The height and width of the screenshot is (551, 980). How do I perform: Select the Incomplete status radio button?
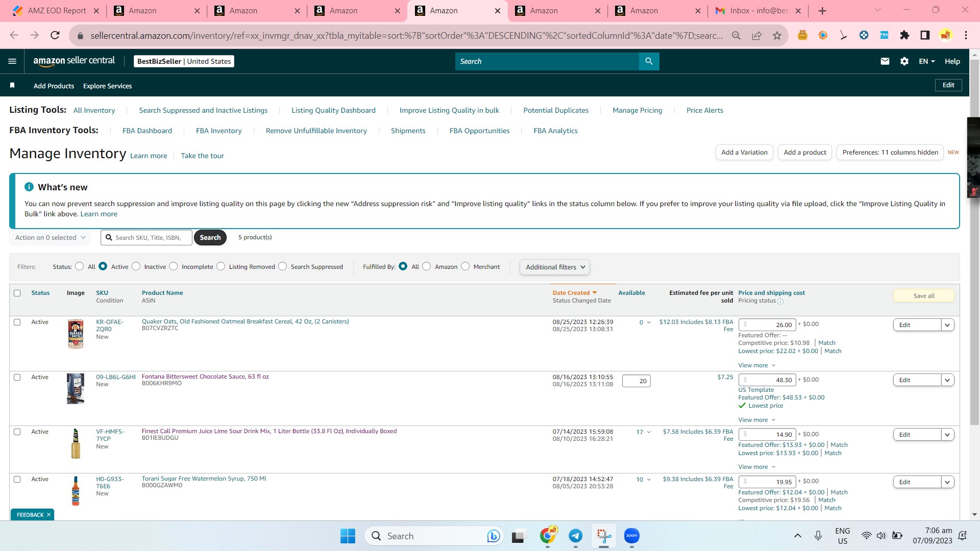coord(174,266)
